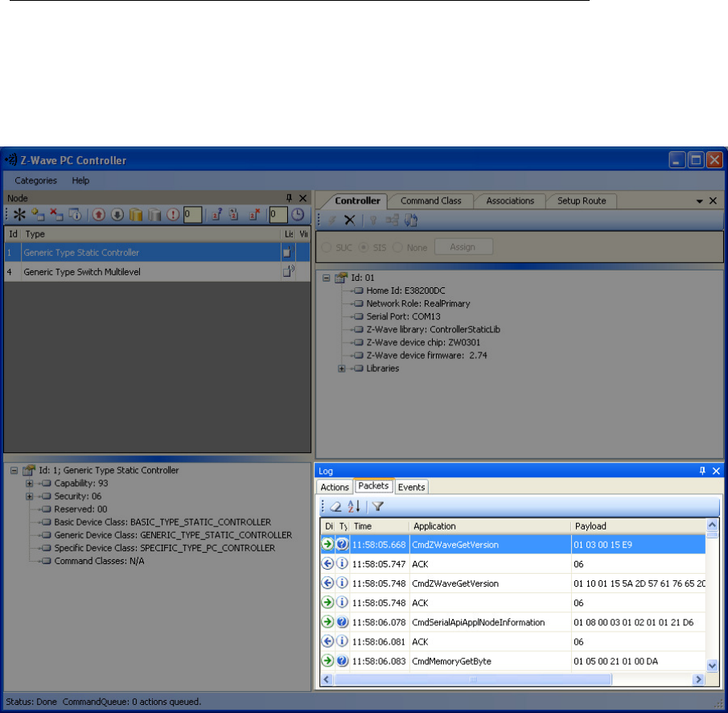Select Z-Wave device firmware: 2.74 item

426,356
